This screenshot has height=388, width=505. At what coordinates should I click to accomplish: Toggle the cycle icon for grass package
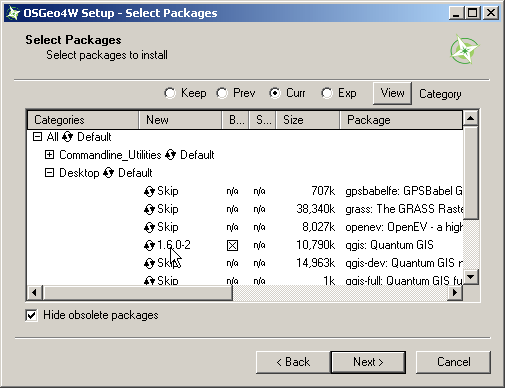(x=149, y=210)
